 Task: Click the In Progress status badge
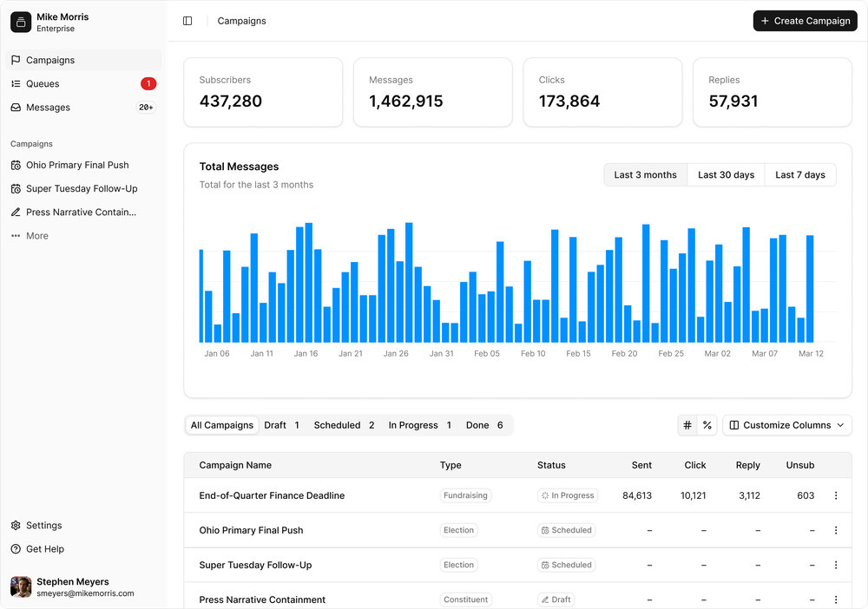coord(568,495)
